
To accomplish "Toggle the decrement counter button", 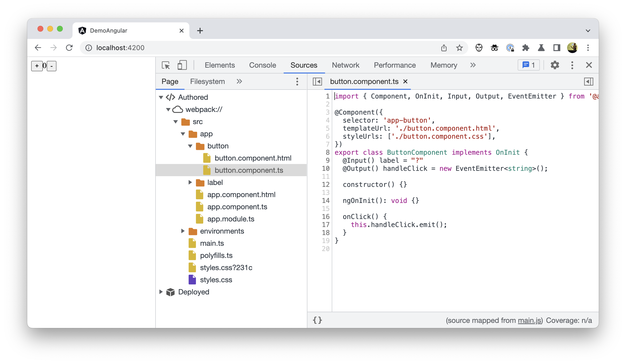I will tap(51, 65).
